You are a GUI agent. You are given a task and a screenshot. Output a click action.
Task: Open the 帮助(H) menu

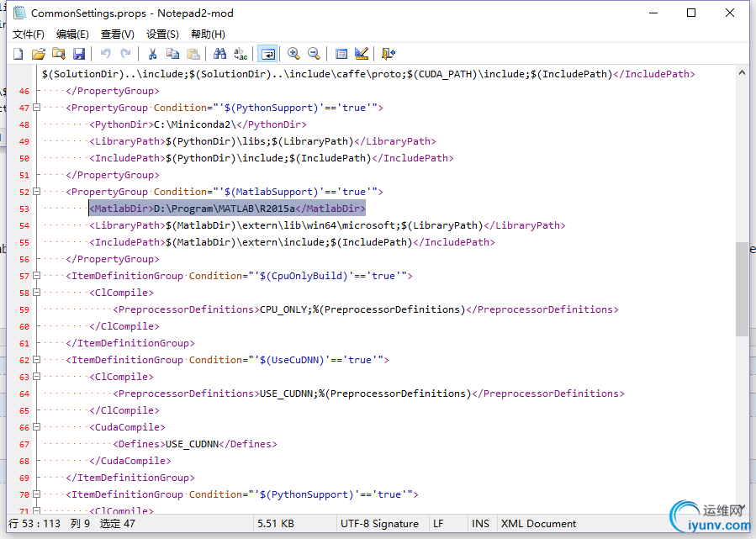208,34
